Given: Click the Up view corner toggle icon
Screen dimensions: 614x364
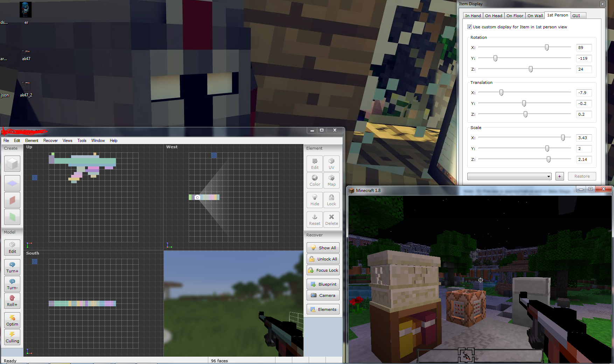Looking at the screenshot, I should pos(35,178).
